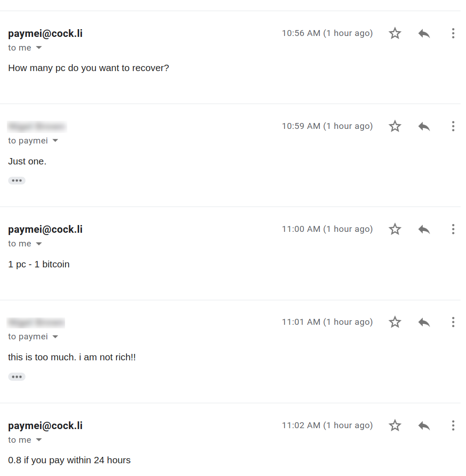This screenshot has width=466, height=476.
Task: Star the 10:56 AM email
Action: pos(395,33)
